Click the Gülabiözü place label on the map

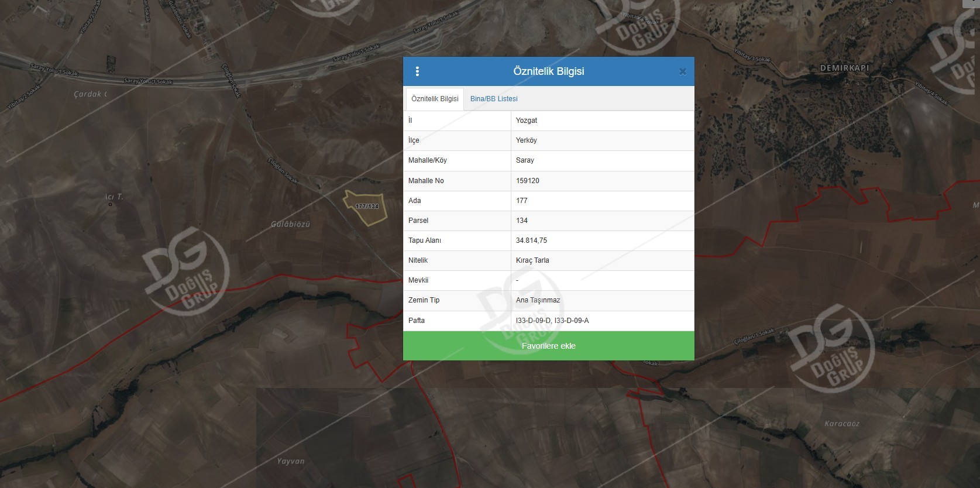tap(290, 224)
